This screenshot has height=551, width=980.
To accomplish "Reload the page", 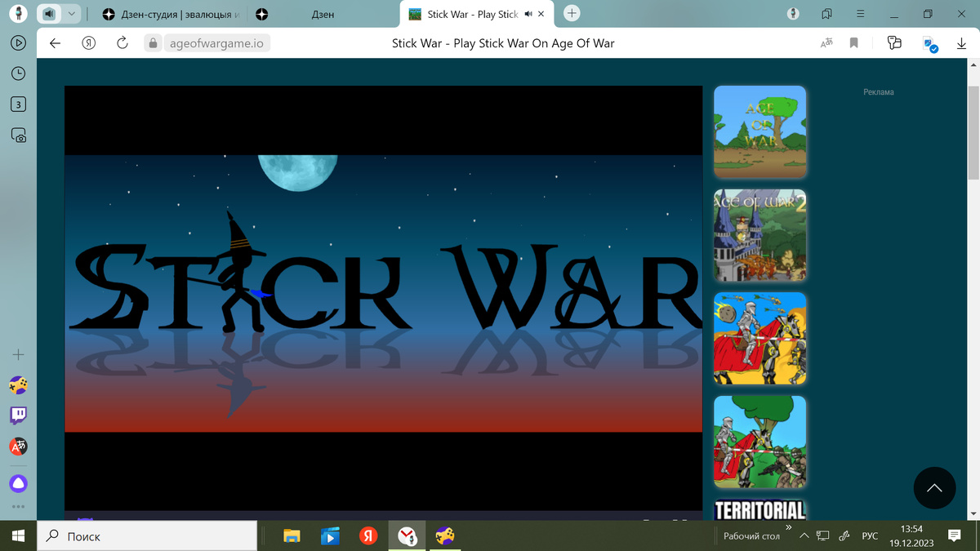I will tap(122, 43).
